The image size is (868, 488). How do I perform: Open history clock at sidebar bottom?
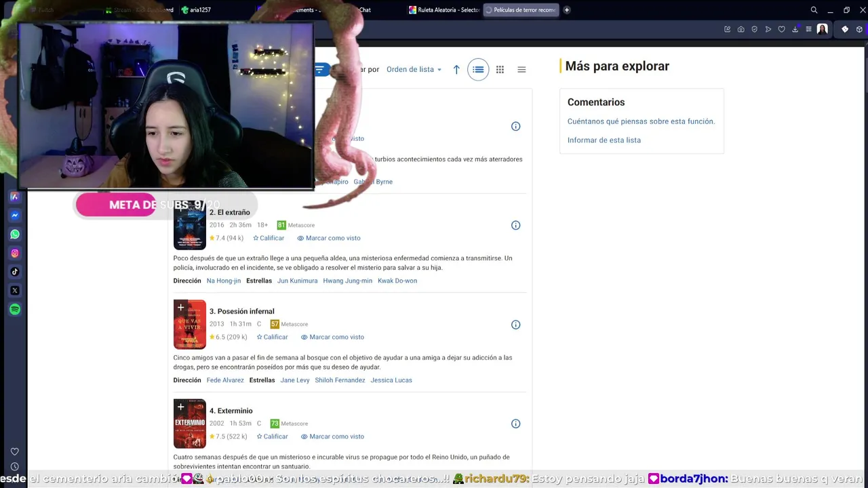pos(14,467)
